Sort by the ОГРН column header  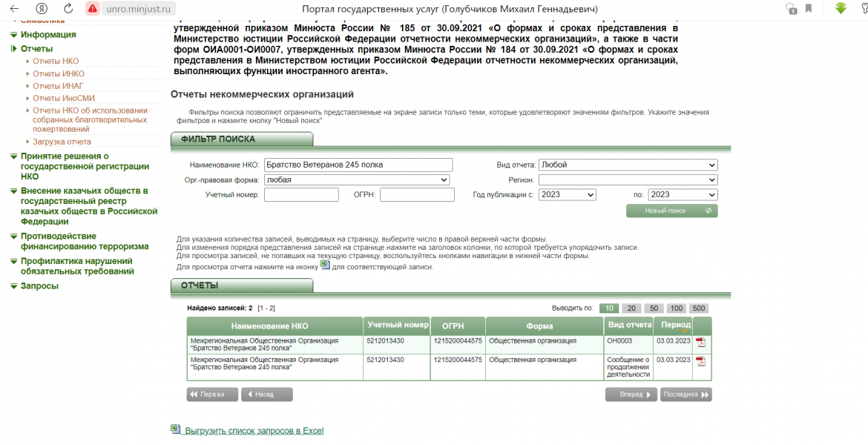458,326
